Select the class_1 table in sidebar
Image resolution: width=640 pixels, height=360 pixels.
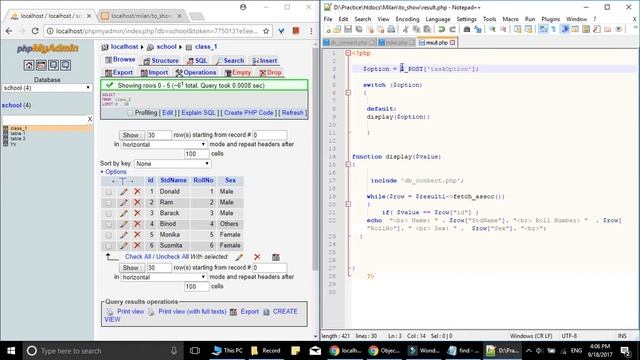pos(19,128)
